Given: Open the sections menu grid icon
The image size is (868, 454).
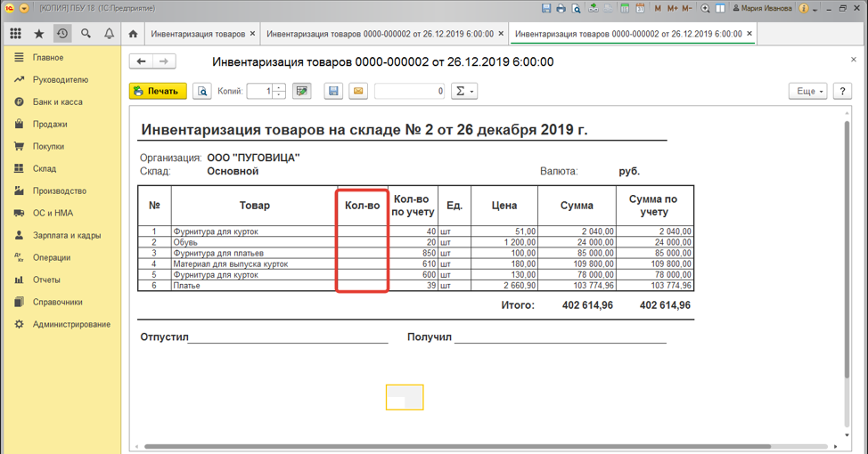Looking at the screenshot, I should pyautogui.click(x=15, y=34).
